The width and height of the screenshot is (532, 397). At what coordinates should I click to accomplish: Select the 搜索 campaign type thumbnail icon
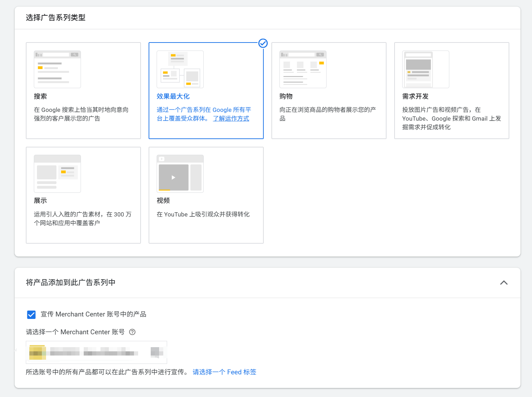pyautogui.click(x=57, y=69)
